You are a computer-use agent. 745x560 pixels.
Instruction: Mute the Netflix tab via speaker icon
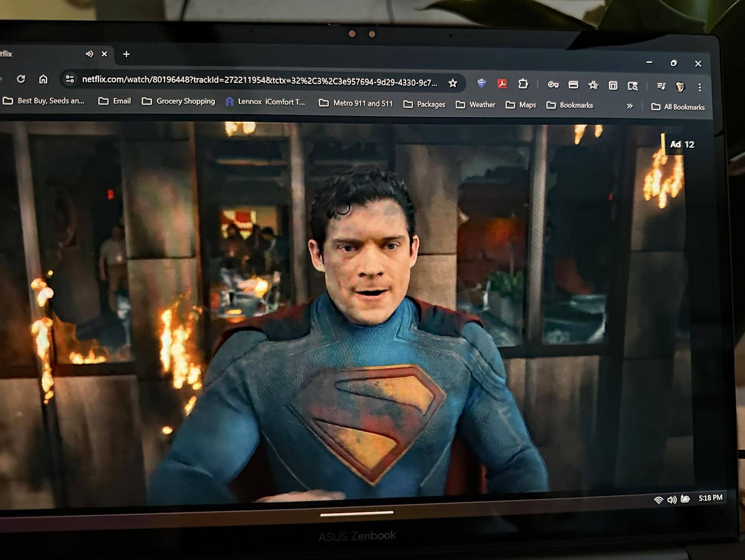pos(89,54)
